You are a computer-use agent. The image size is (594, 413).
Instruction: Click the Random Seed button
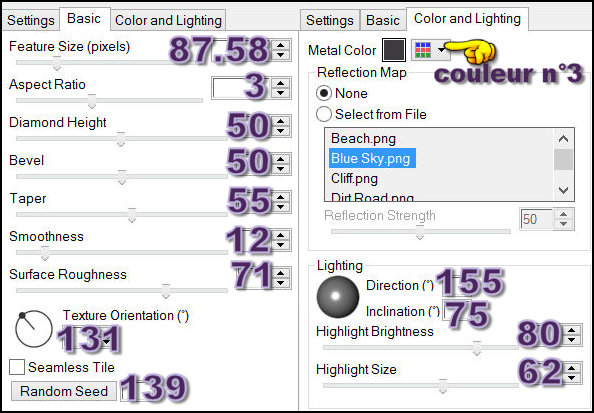coord(64,391)
